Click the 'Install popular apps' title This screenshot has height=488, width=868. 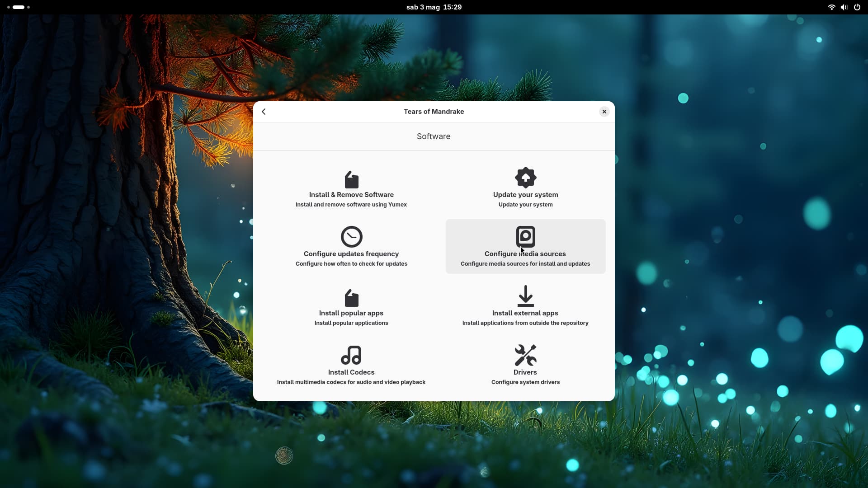pyautogui.click(x=351, y=313)
